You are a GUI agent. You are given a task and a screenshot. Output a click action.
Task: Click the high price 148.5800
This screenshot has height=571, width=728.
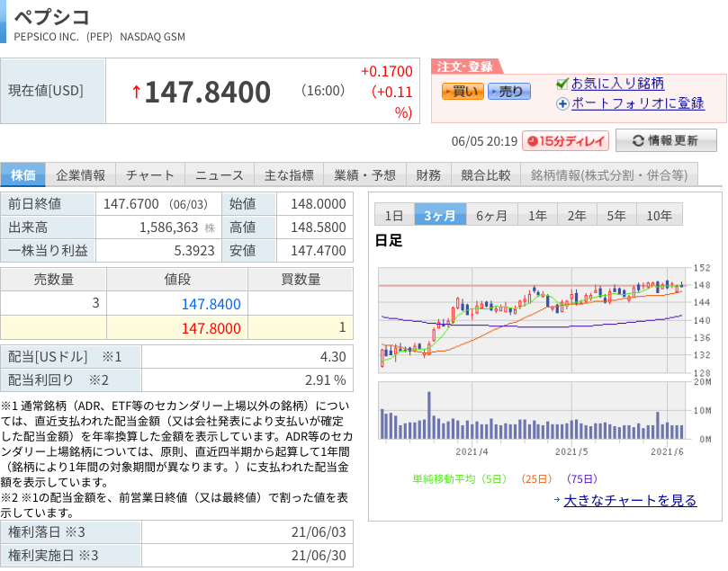(x=319, y=228)
